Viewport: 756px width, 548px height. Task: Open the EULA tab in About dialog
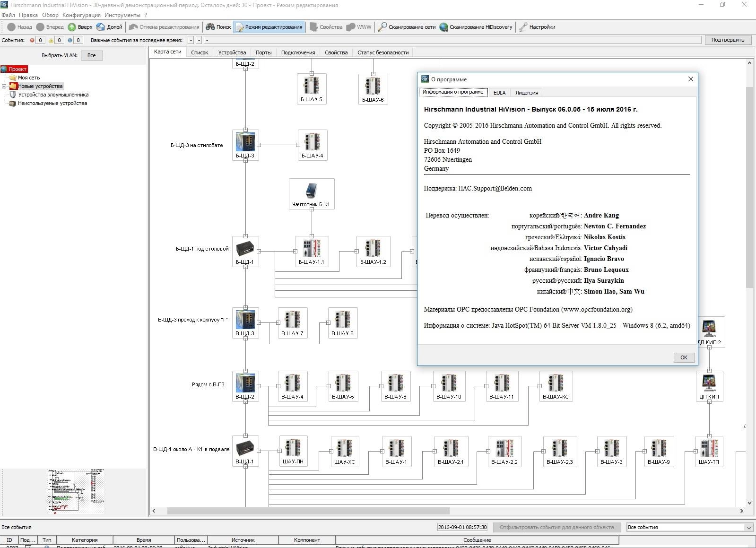click(x=499, y=93)
